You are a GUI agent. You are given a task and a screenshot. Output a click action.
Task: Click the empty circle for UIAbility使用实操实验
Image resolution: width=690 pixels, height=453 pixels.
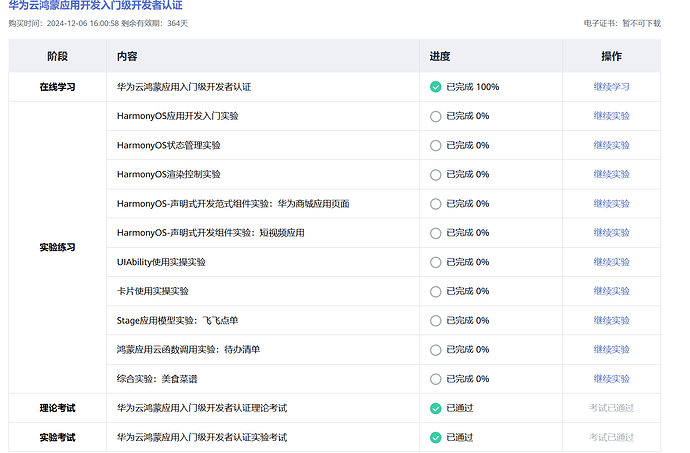435,262
